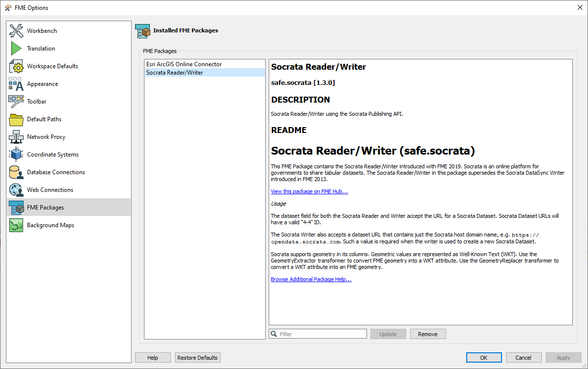The width and height of the screenshot is (588, 369).
Task: Select Socrata Reader/Writer in package list
Action: point(205,72)
